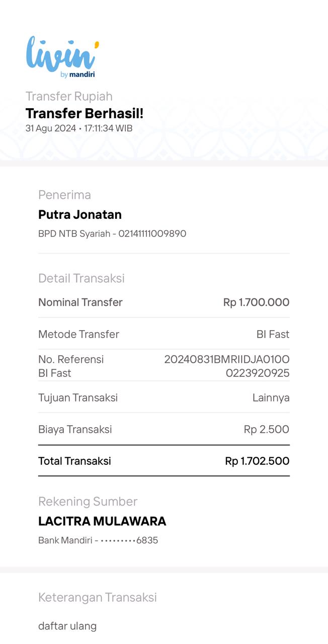Tap the BI Fast transfer method value
Viewport: 328px width, 644px height.
pyautogui.click(x=273, y=334)
